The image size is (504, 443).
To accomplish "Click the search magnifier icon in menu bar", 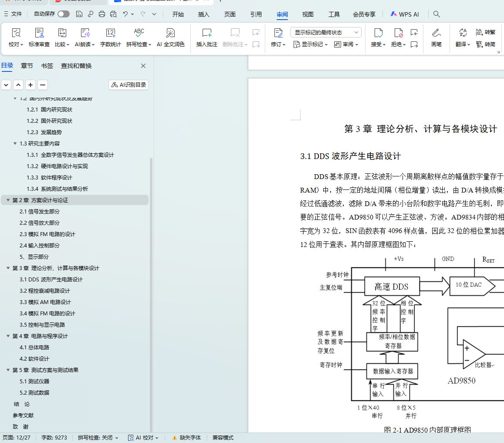I will click(x=436, y=14).
